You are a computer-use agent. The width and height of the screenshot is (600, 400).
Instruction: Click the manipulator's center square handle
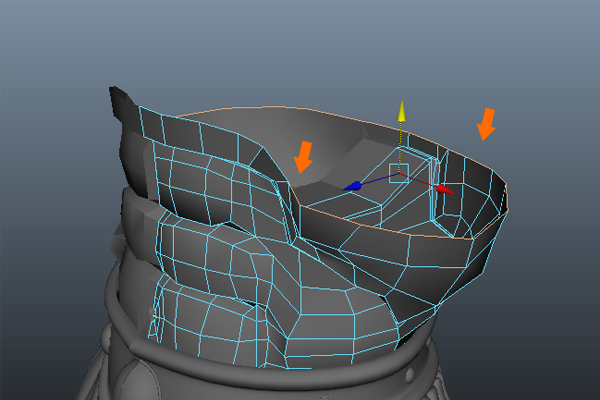coord(398,173)
